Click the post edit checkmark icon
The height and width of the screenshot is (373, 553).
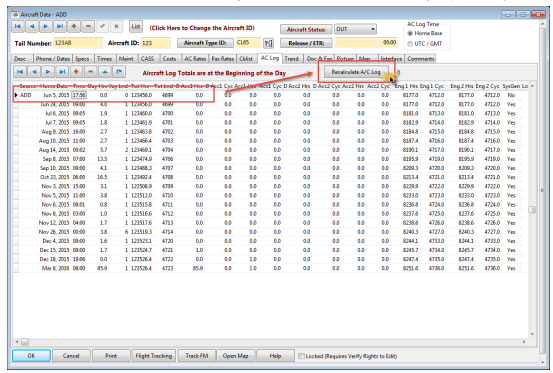coord(102,26)
